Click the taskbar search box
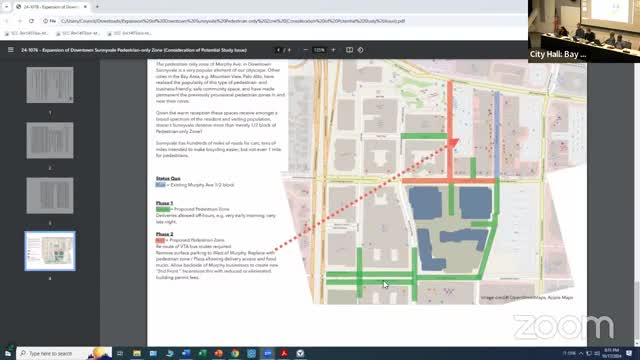The height and width of the screenshot is (360, 640). pyautogui.click(x=64, y=353)
